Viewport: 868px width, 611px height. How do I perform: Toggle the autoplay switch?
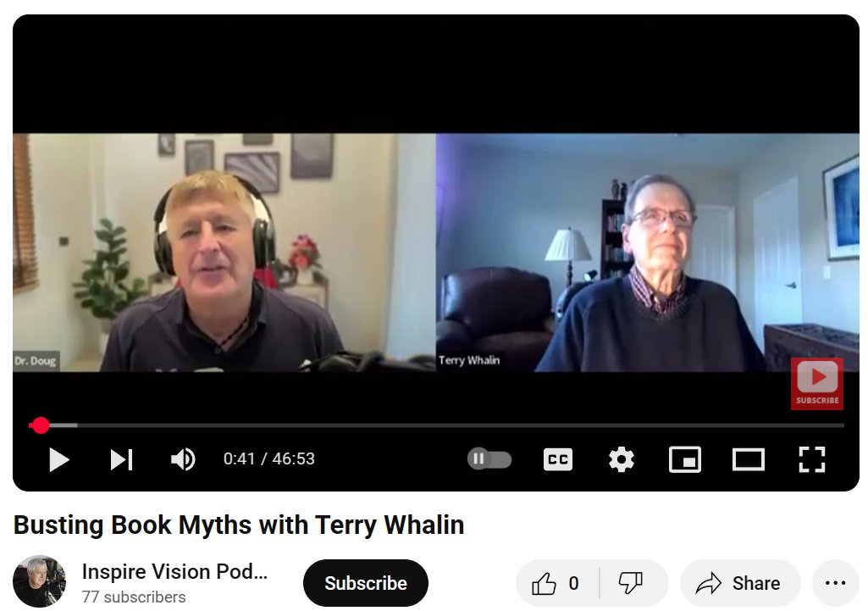point(489,458)
